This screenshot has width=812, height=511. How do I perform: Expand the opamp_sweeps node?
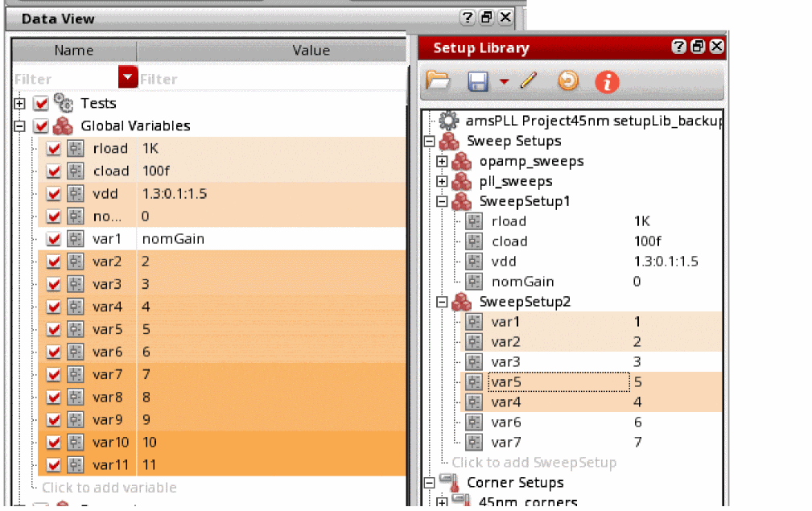point(442,162)
